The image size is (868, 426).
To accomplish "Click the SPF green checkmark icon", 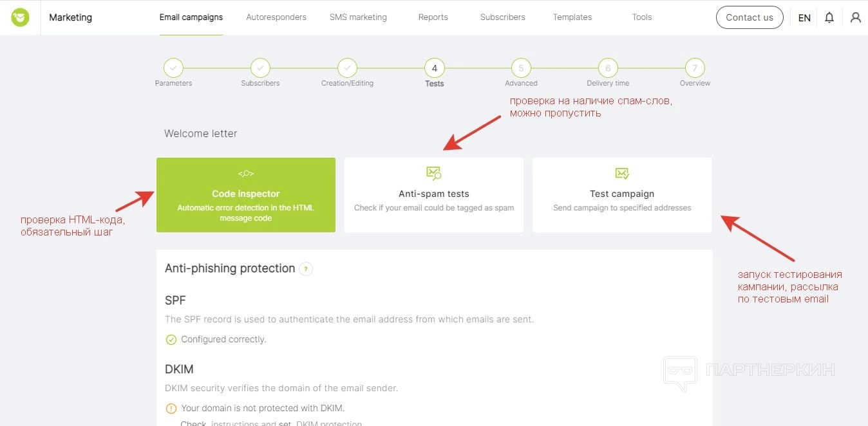I will pyautogui.click(x=171, y=340).
